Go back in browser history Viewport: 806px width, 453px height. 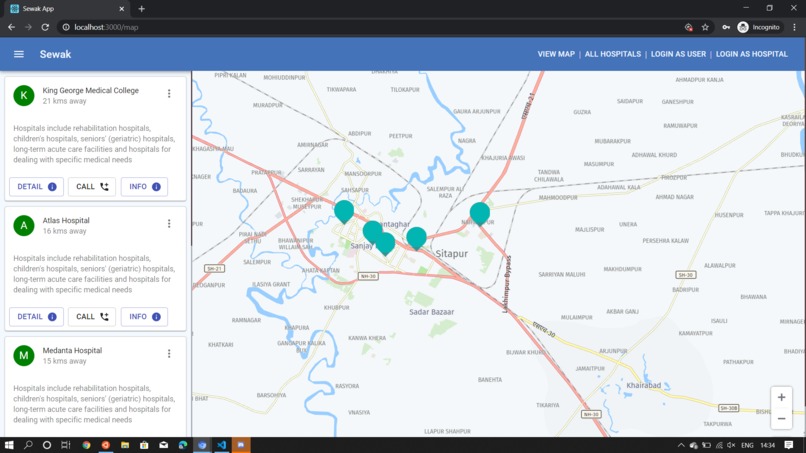11,27
